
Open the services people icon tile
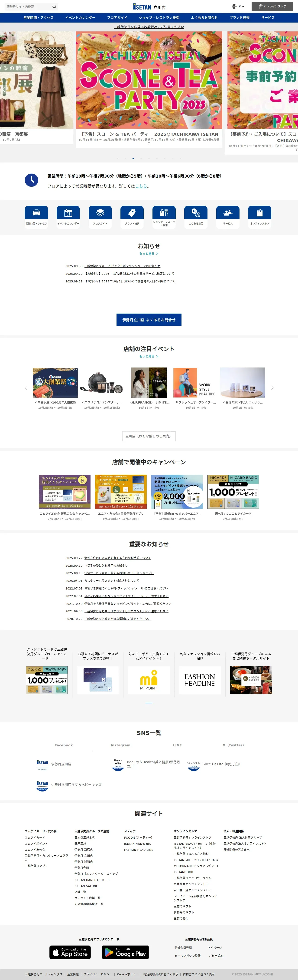[x=228, y=213]
